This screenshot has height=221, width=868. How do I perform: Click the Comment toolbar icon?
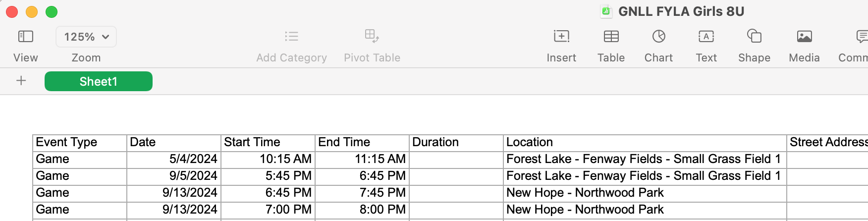click(861, 37)
